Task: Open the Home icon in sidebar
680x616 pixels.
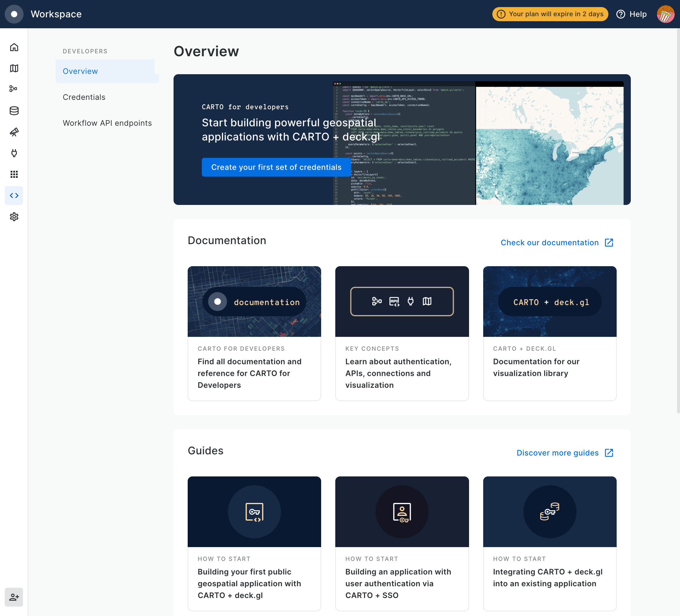Action: point(14,47)
